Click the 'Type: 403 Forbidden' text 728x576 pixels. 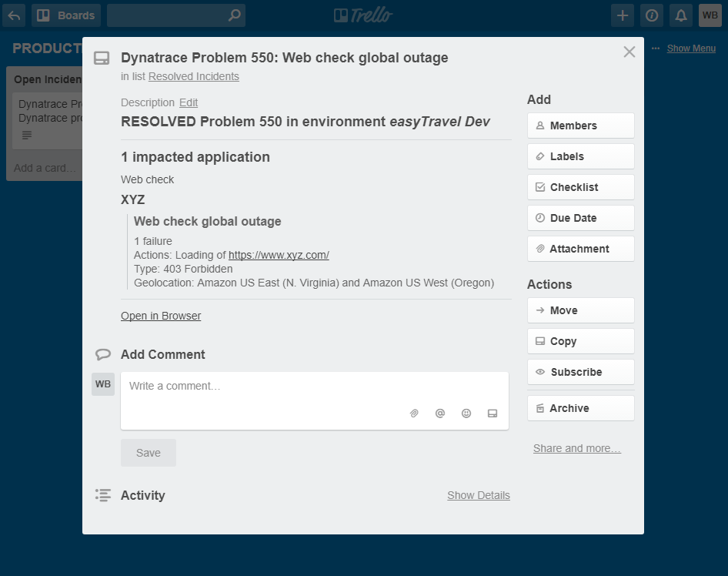coord(183,269)
